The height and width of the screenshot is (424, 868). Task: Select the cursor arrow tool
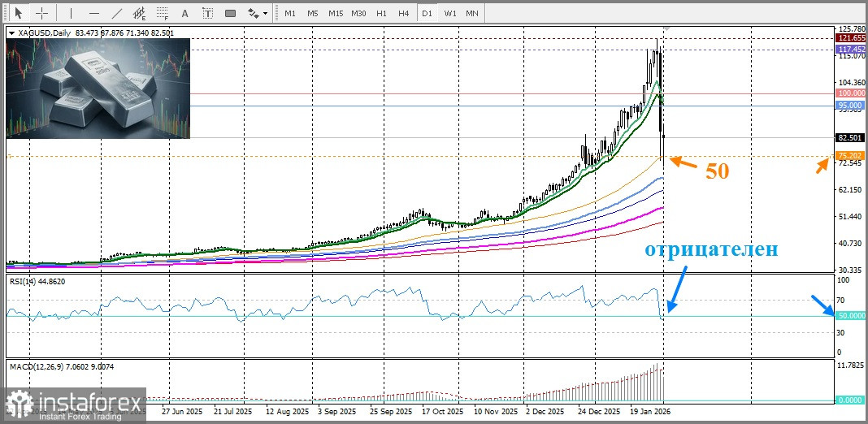click(19, 13)
